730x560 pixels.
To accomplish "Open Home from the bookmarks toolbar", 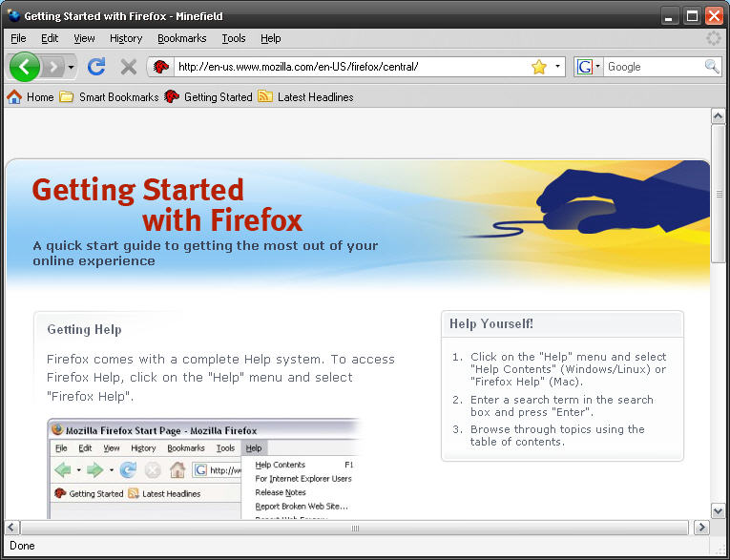I will tap(31, 97).
